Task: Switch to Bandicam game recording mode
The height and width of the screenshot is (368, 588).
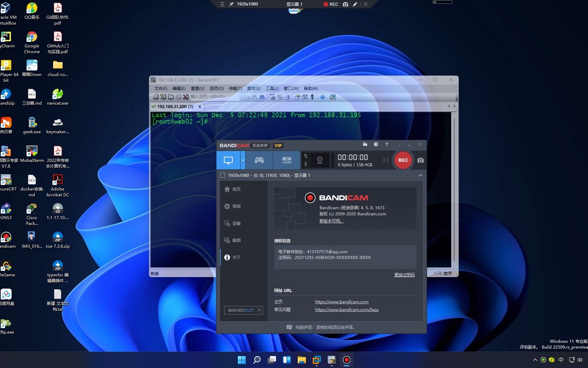Action: tap(259, 160)
